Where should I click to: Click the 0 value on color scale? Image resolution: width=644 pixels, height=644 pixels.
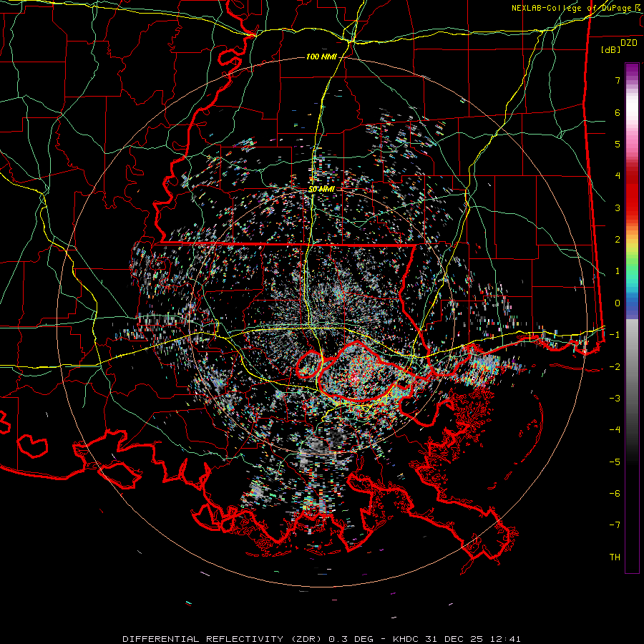[618, 303]
